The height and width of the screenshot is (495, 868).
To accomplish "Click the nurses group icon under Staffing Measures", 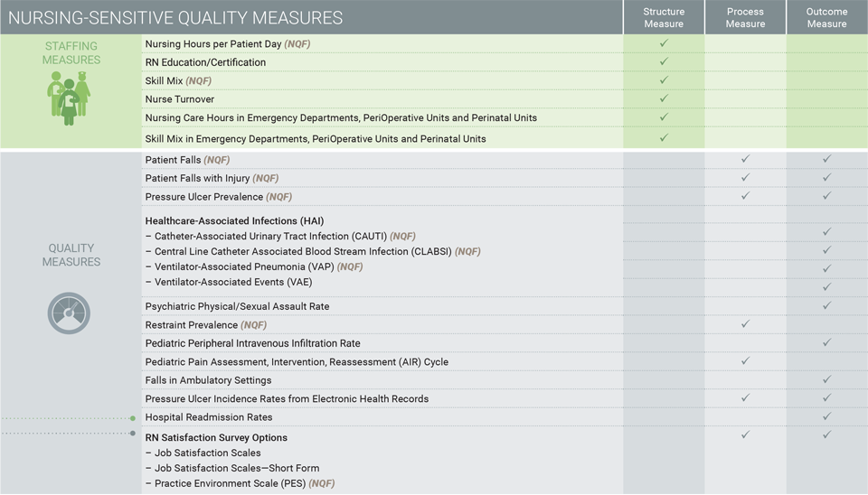I will tap(70, 98).
